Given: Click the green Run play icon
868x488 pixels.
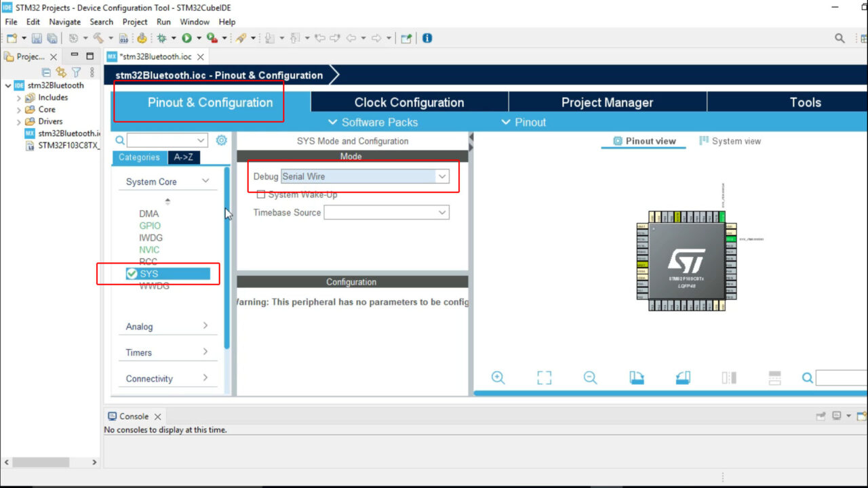Looking at the screenshot, I should tap(186, 39).
